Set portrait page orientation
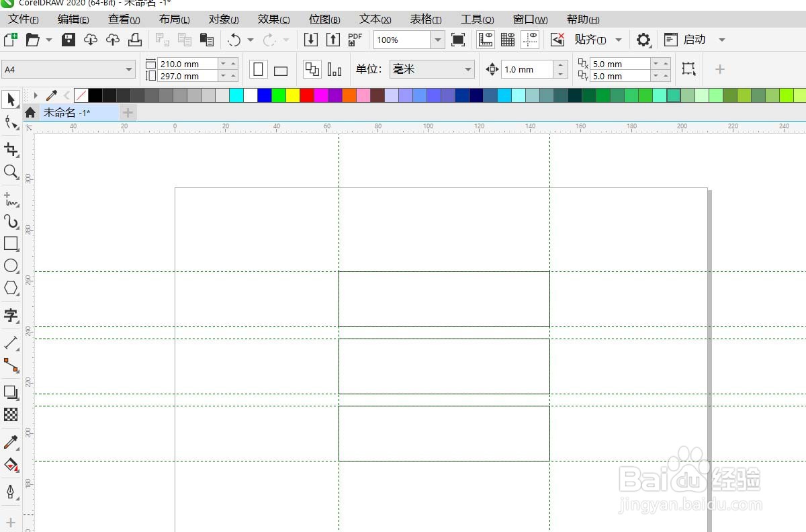806x532 pixels. [258, 69]
